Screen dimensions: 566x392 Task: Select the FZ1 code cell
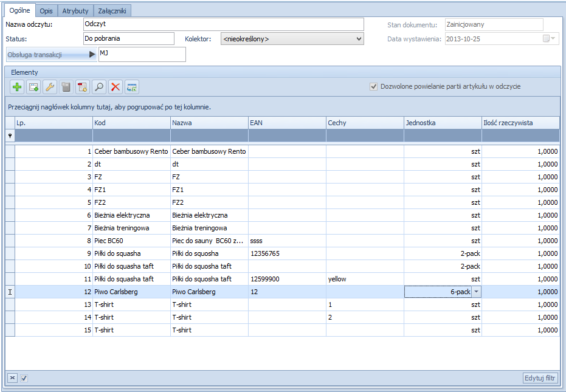[131, 190]
